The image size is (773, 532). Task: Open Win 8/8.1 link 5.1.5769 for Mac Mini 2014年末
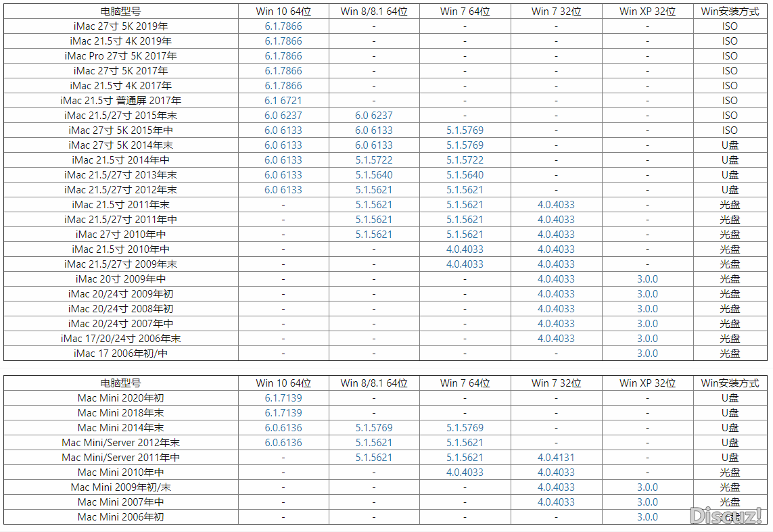pyautogui.click(x=374, y=428)
